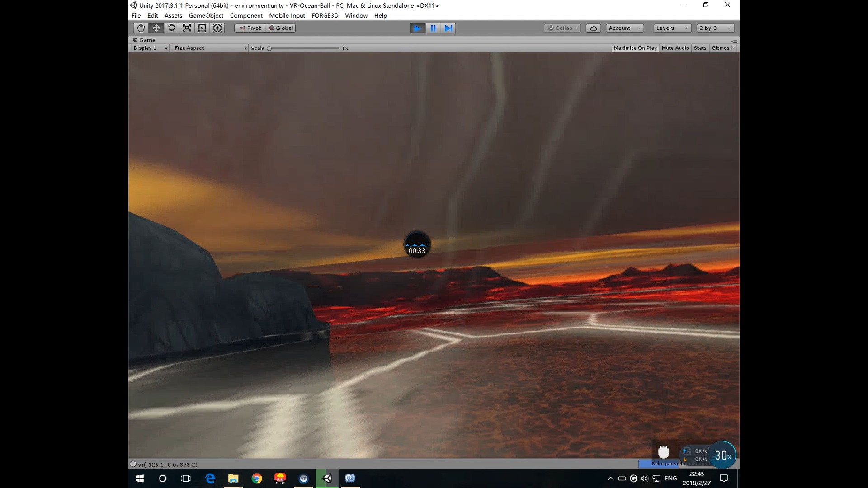The width and height of the screenshot is (868, 488).
Task: Open File Explorer from taskbar
Action: tap(233, 478)
